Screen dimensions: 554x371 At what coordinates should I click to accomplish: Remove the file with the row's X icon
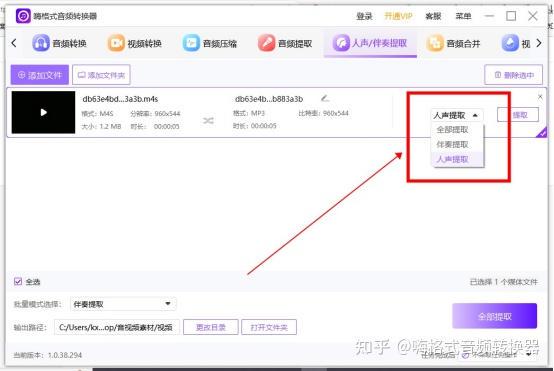coord(540,96)
